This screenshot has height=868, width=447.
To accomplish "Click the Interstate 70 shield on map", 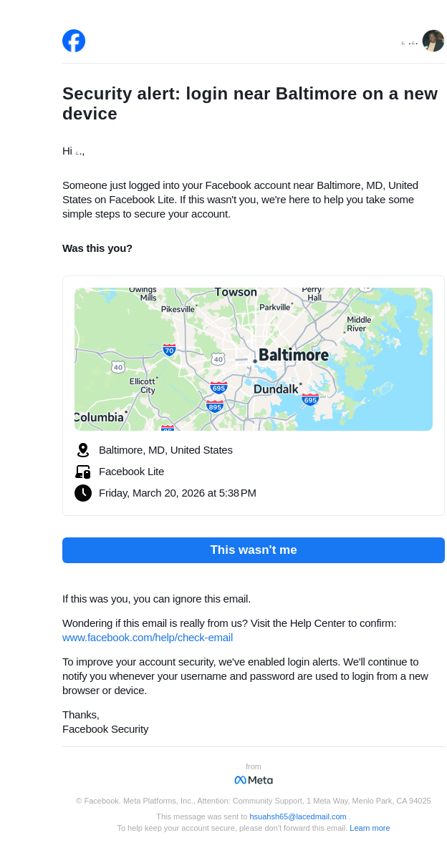I will [x=169, y=350].
